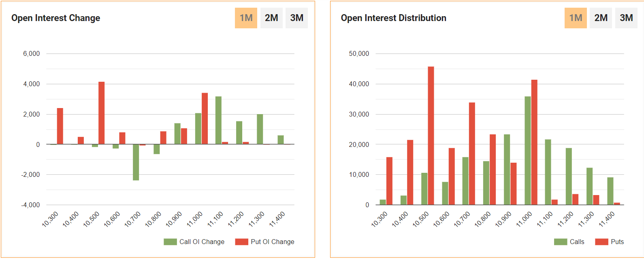
Task: Click the green Call OI Change legend swatch
Action: 170,242
